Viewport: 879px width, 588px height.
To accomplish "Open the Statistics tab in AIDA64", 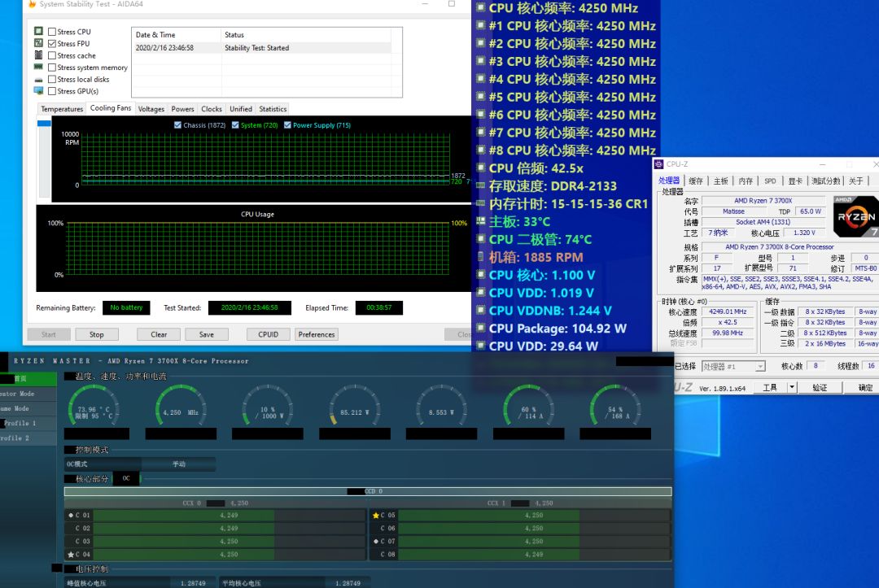I will tap(273, 109).
